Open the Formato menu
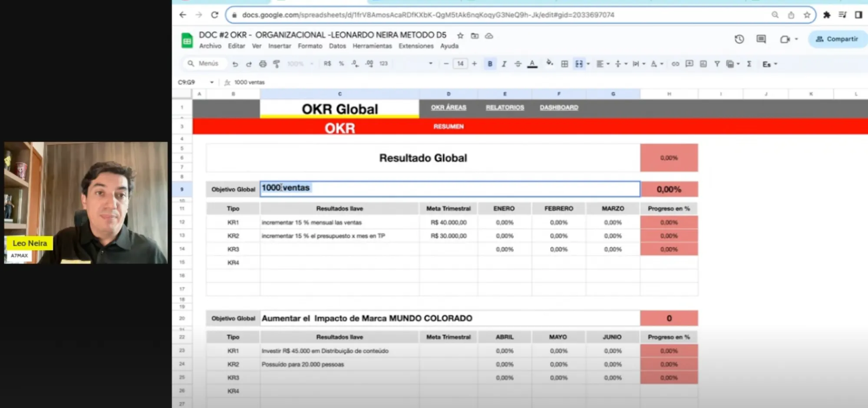 [310, 46]
